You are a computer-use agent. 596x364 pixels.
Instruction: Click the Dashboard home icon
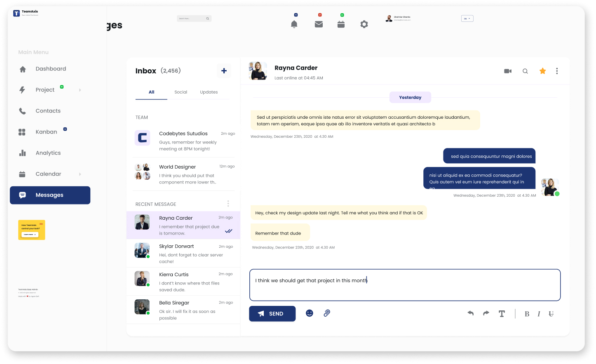pos(23,69)
